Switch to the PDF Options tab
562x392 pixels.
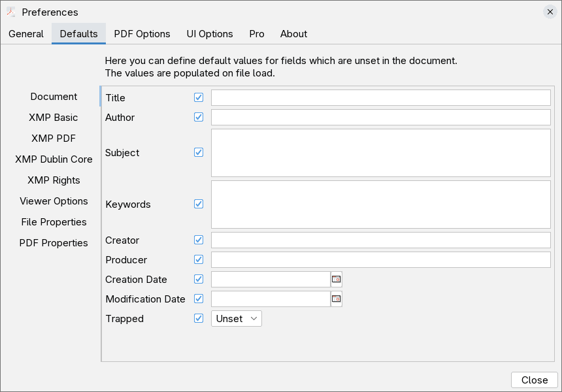(142, 34)
